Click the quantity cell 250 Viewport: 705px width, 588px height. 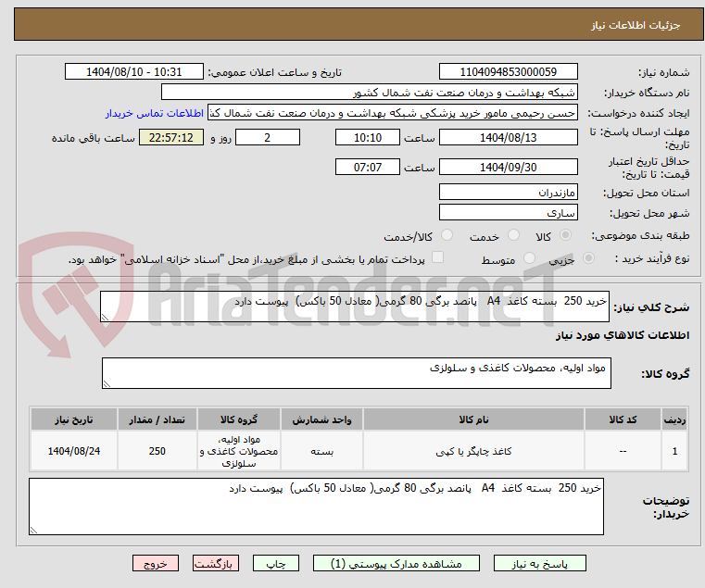[157, 451]
